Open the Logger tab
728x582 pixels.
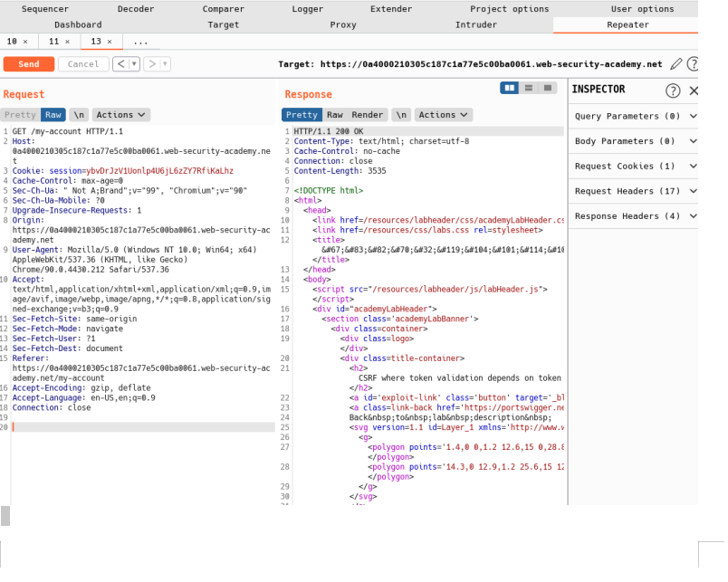(307, 9)
